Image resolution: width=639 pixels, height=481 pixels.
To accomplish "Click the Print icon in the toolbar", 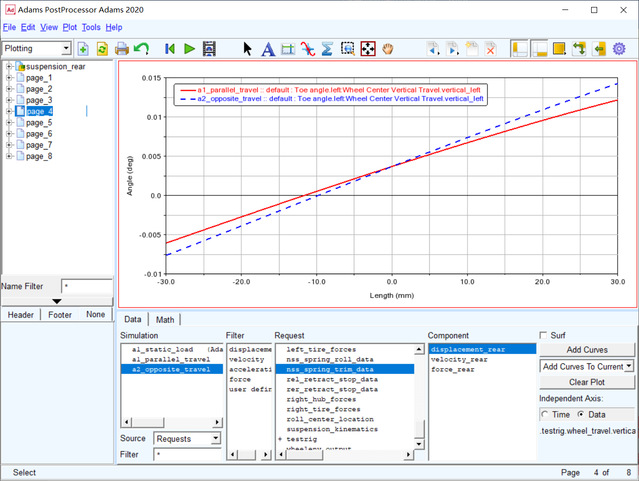I will coord(122,48).
